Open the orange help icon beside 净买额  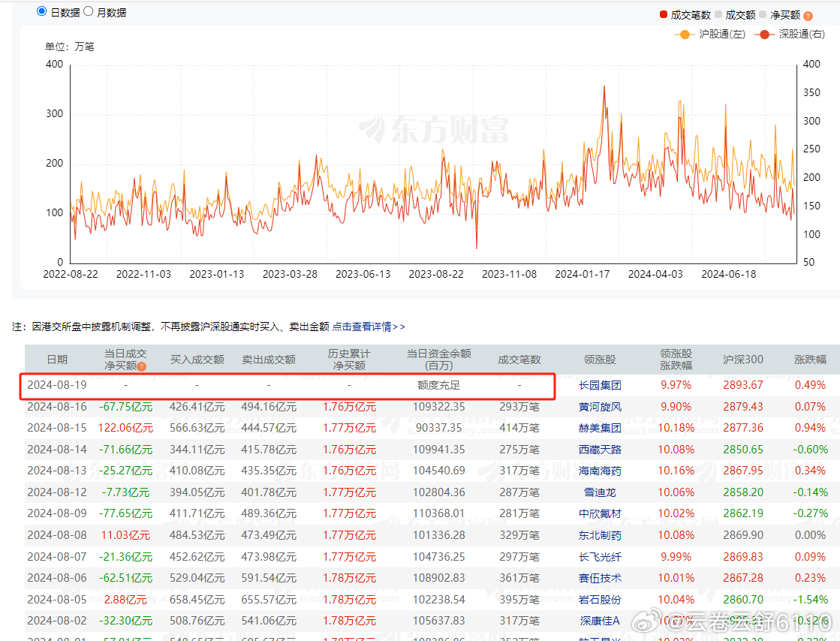pyautogui.click(x=808, y=16)
